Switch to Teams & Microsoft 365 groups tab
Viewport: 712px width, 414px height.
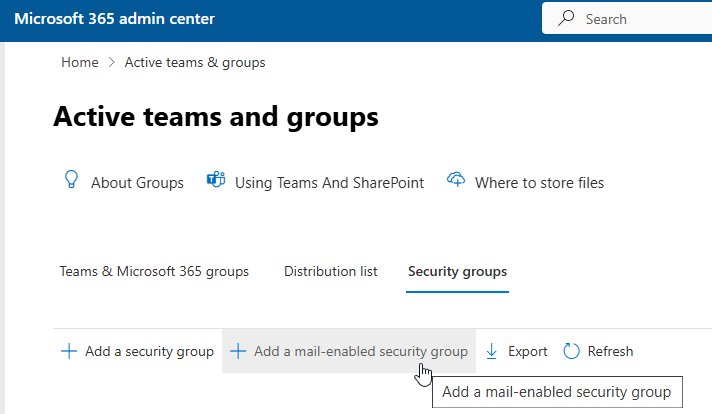[x=154, y=271]
